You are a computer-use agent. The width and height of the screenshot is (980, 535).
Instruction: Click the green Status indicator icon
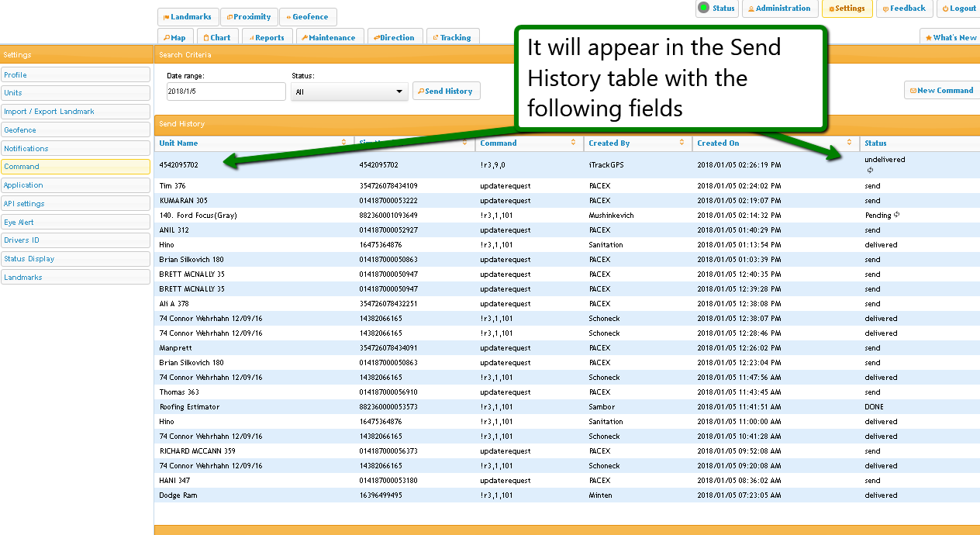click(x=703, y=8)
